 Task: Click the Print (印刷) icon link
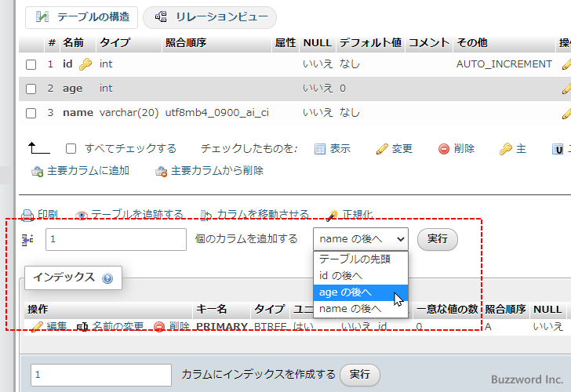[x=27, y=215]
